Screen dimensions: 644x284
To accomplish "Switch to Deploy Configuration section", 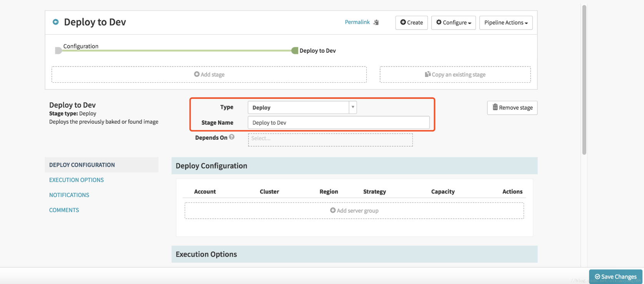I will pyautogui.click(x=82, y=165).
